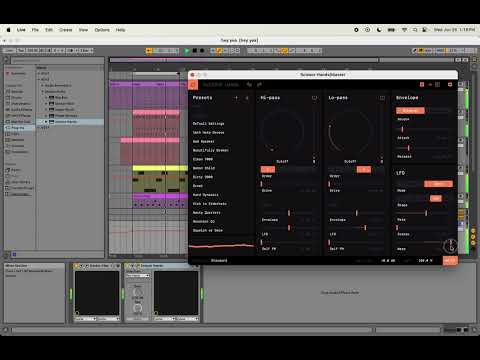Toggle the orange LFO mode button
The width and height of the screenshot is (480, 360).
coord(438,184)
